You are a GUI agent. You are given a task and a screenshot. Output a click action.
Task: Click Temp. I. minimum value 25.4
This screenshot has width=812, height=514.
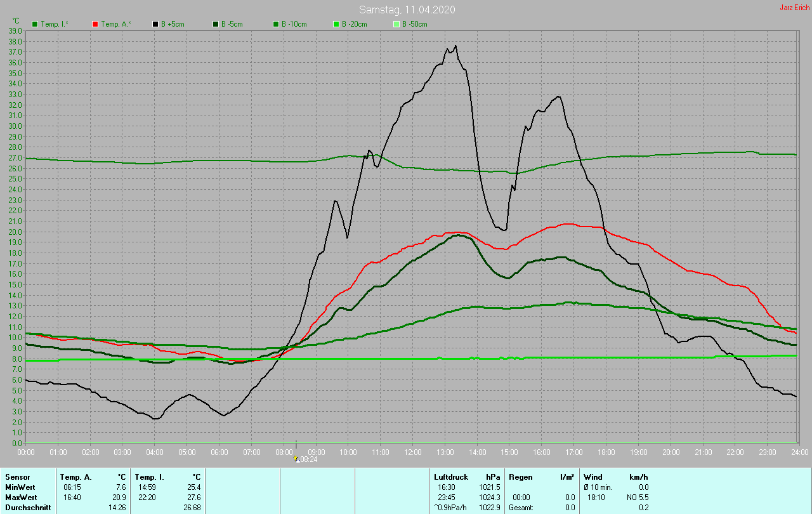pyautogui.click(x=193, y=487)
